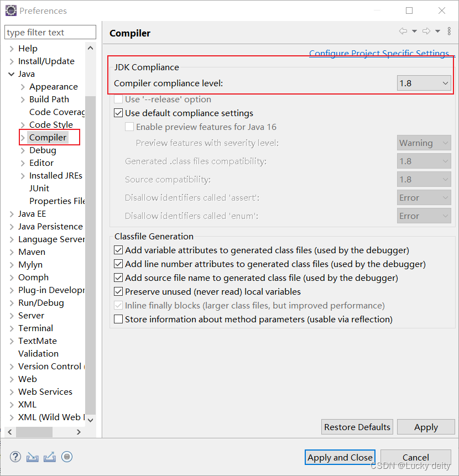Select the Installed JREs preference page
The height and width of the screenshot is (476, 459).
pyautogui.click(x=56, y=175)
